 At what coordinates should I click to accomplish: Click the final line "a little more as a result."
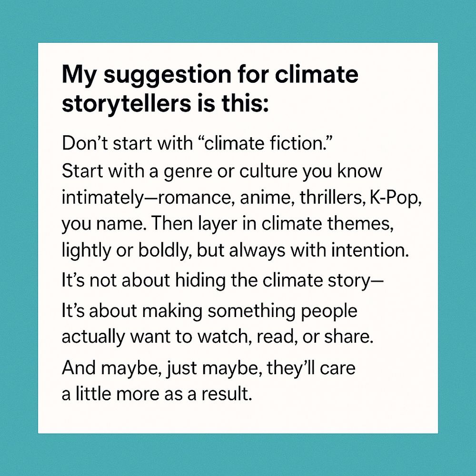157,394
